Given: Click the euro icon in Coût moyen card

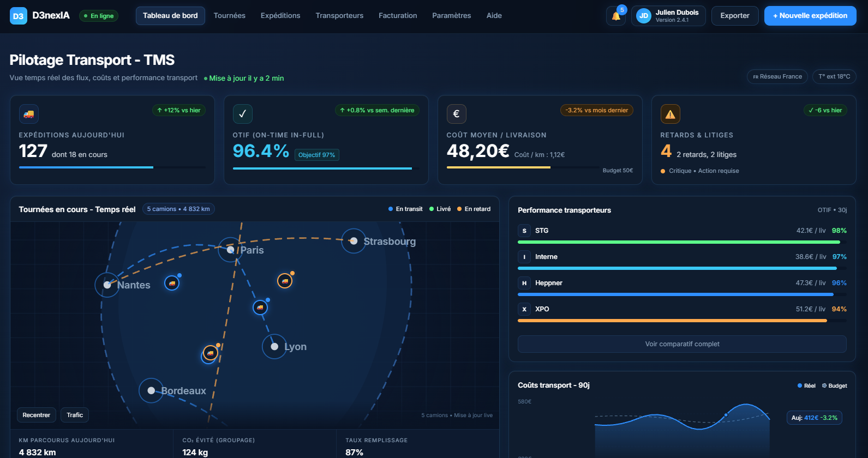Looking at the screenshot, I should click(456, 114).
